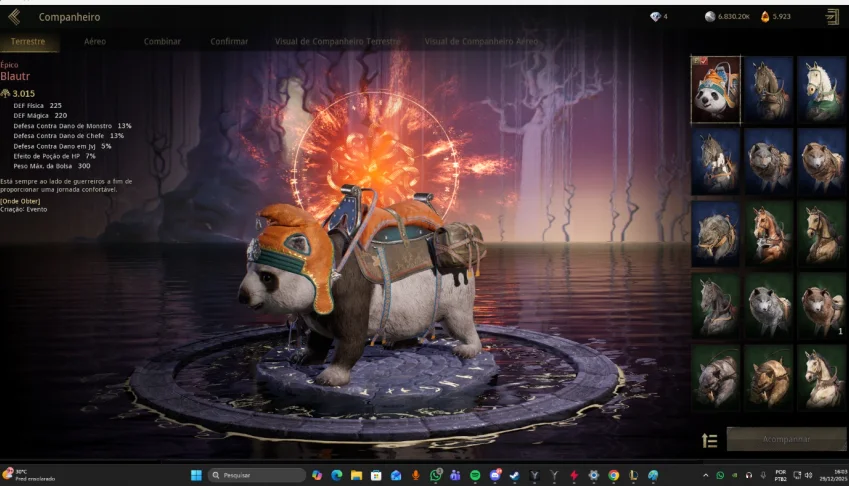
Task: Click Peso Máx. da Bolsa 300 stat
Action: pos(51,166)
